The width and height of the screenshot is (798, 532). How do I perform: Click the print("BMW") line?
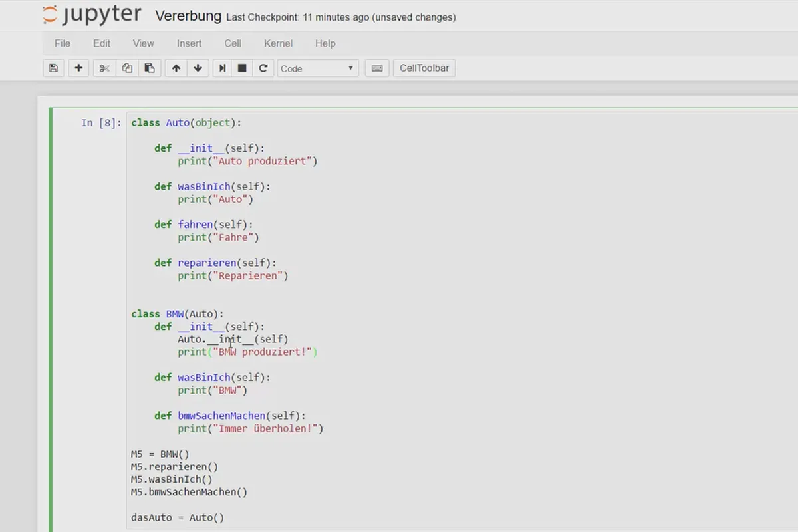pos(212,390)
